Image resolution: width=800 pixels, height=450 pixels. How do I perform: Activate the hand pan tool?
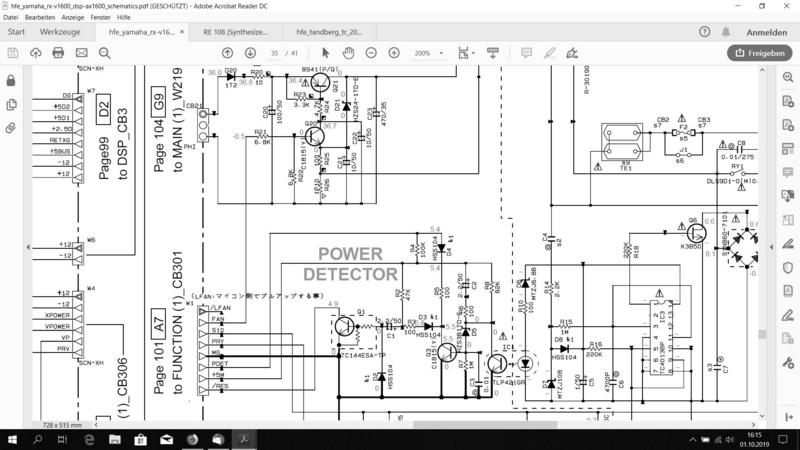point(348,53)
